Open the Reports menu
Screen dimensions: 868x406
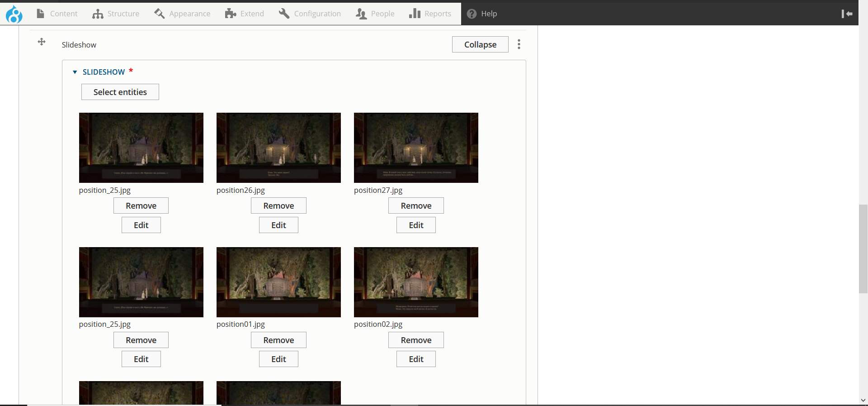coord(430,14)
